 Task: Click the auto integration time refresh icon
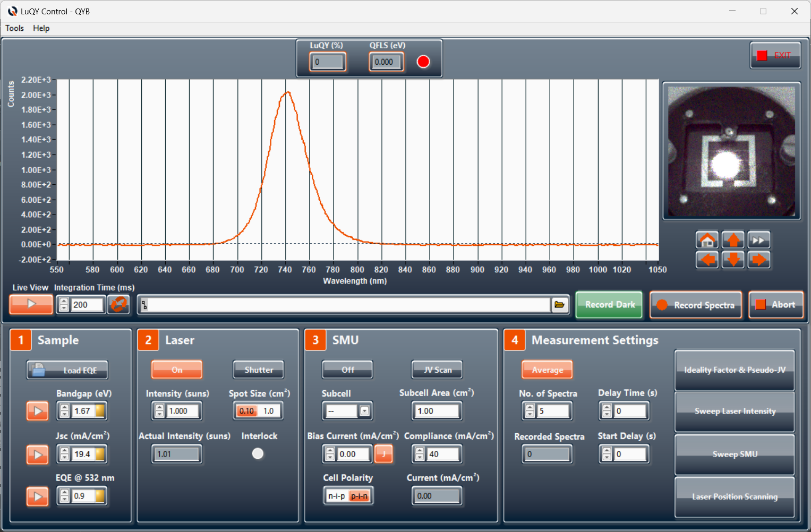pyautogui.click(x=118, y=305)
